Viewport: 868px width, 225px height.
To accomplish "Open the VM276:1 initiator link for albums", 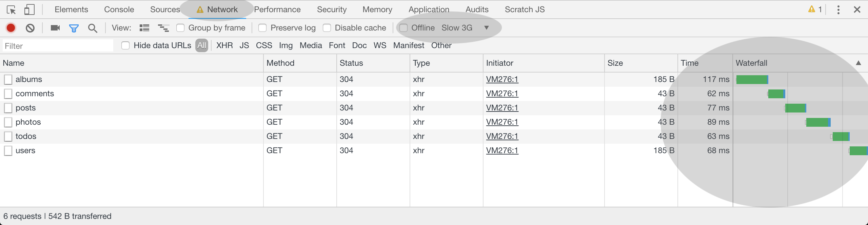I will [x=502, y=79].
